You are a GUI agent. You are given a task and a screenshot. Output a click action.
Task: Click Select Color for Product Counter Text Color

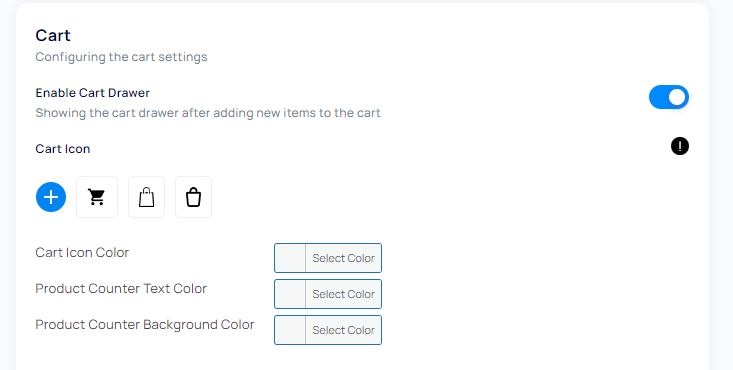pyautogui.click(x=344, y=294)
